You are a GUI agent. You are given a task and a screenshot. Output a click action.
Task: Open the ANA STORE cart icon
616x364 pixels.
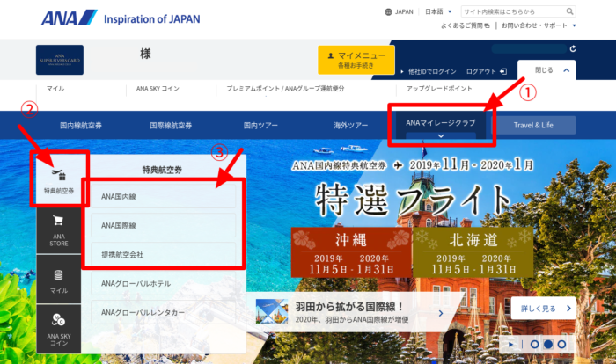click(59, 231)
